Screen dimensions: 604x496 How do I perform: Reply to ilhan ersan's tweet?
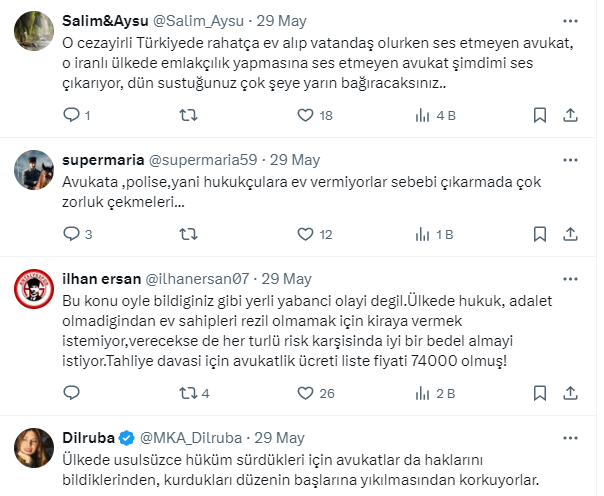[71, 393]
